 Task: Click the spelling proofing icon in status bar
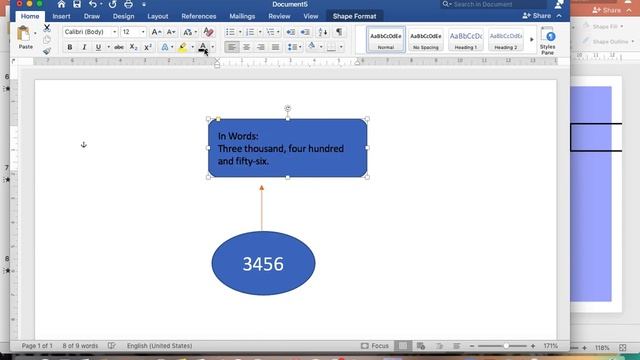(x=111, y=346)
